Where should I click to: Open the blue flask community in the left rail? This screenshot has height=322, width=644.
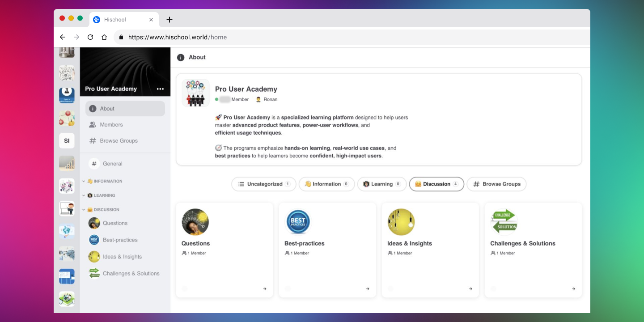[x=67, y=95]
